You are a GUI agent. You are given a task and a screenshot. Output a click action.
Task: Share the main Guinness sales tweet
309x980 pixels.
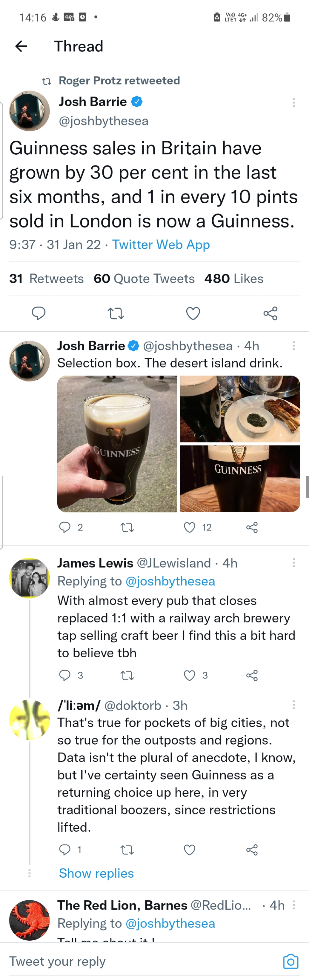270,314
